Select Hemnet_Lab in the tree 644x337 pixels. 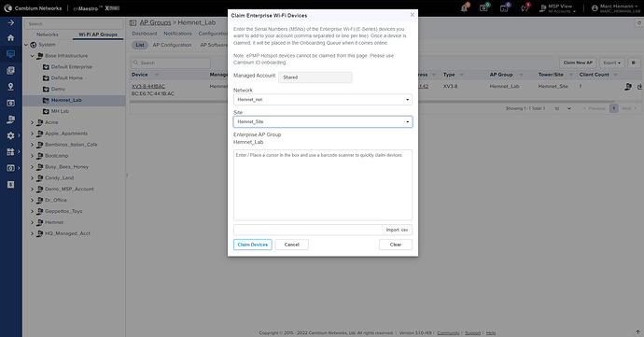tap(66, 100)
